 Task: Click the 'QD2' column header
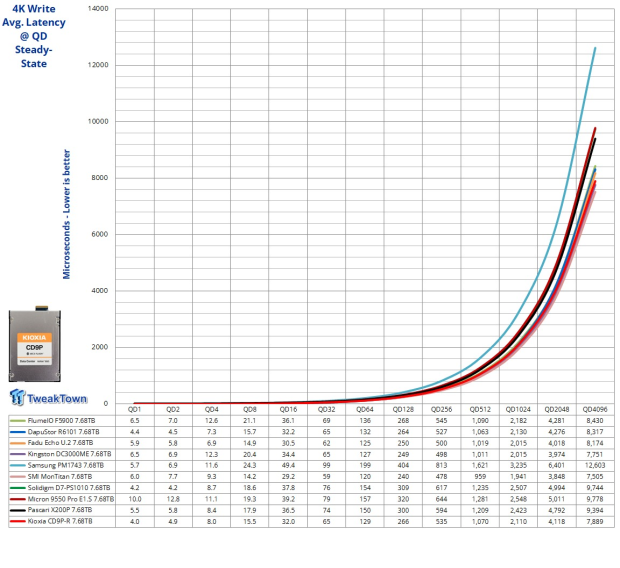pyautogui.click(x=173, y=409)
